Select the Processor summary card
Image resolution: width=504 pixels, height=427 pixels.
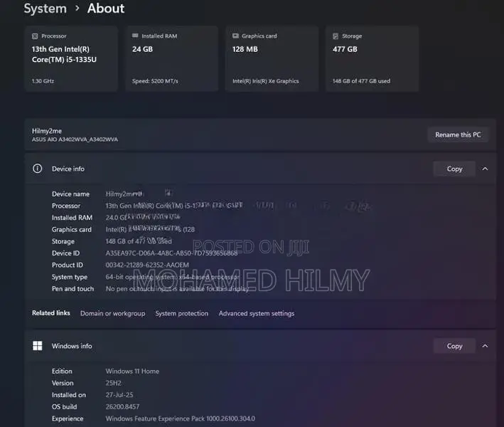click(71, 58)
